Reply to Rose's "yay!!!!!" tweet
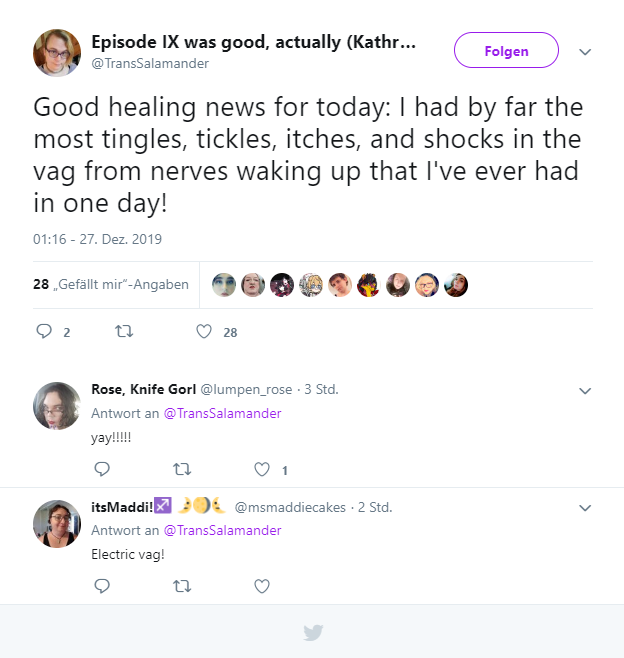Viewport: 624px width, 658px height. (x=102, y=468)
